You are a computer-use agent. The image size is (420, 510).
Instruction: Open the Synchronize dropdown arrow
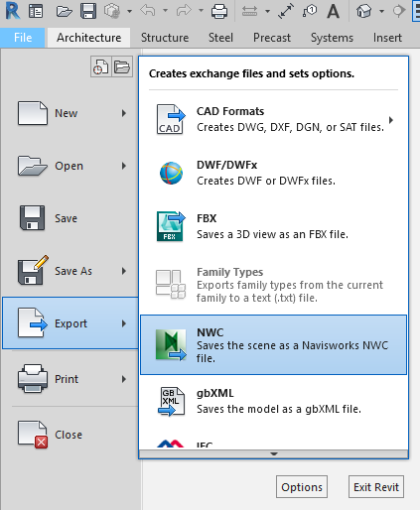[130, 11]
